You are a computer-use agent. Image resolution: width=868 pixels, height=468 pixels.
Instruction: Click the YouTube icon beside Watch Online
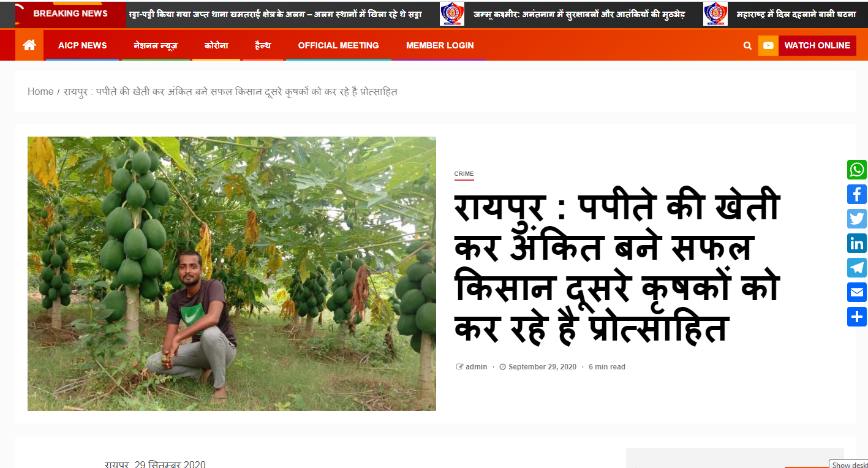[x=768, y=45]
